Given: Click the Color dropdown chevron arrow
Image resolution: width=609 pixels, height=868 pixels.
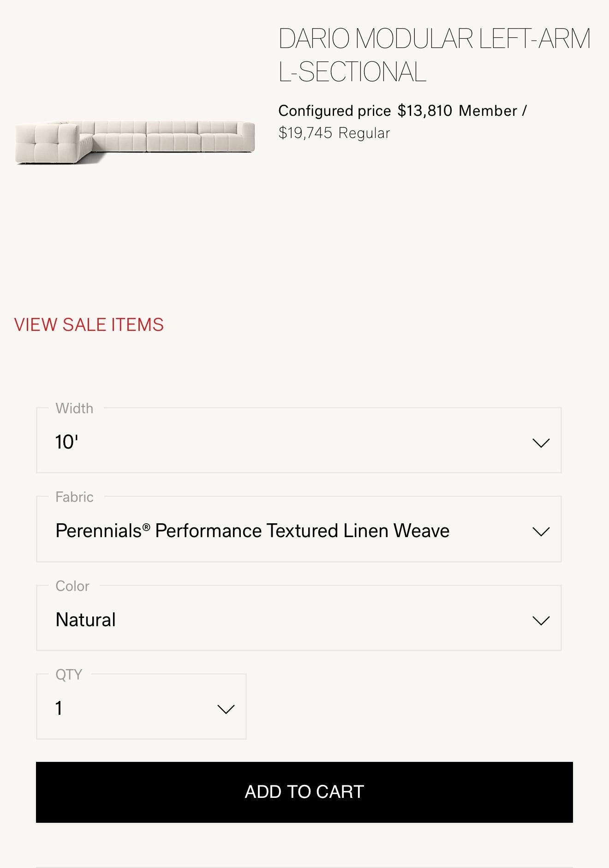Looking at the screenshot, I should [x=541, y=621].
